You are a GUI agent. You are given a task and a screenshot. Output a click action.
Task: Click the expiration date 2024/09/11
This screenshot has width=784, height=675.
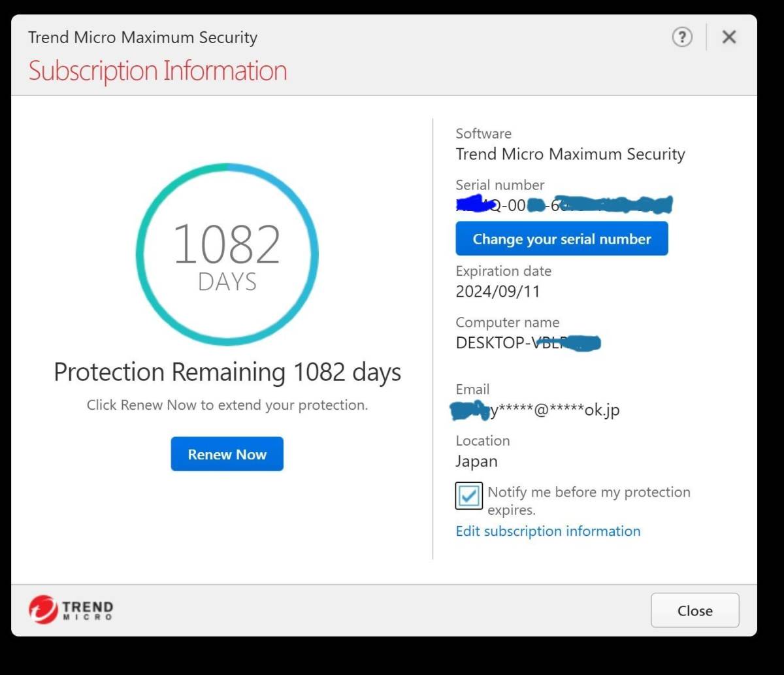[498, 291]
